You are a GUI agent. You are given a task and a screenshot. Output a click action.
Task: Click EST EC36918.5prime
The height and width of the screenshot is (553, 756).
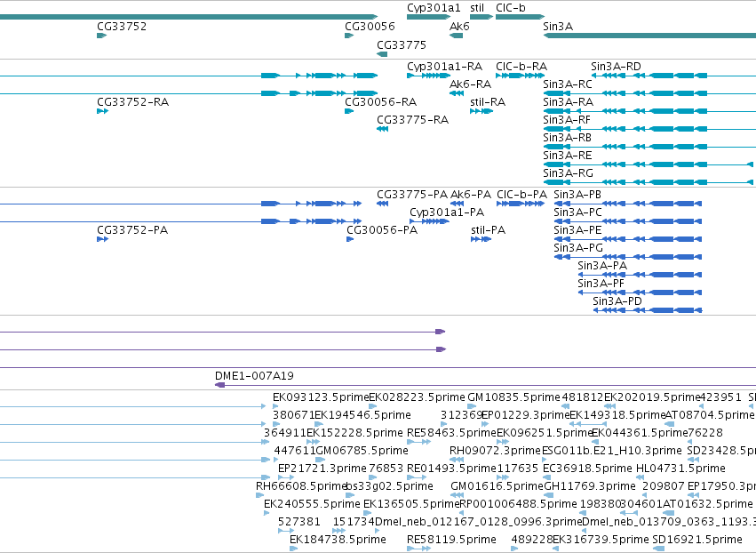point(587,468)
